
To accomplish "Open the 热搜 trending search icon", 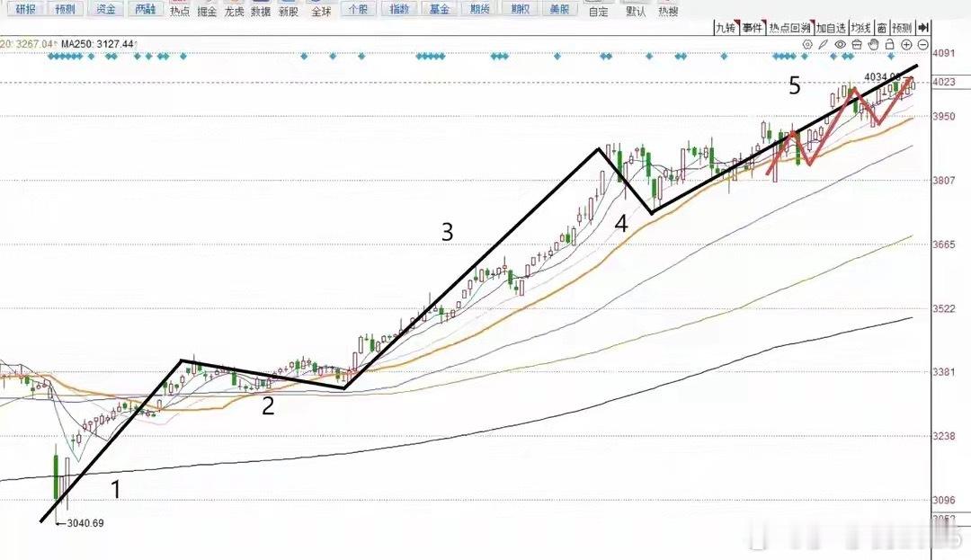I will (667, 10).
